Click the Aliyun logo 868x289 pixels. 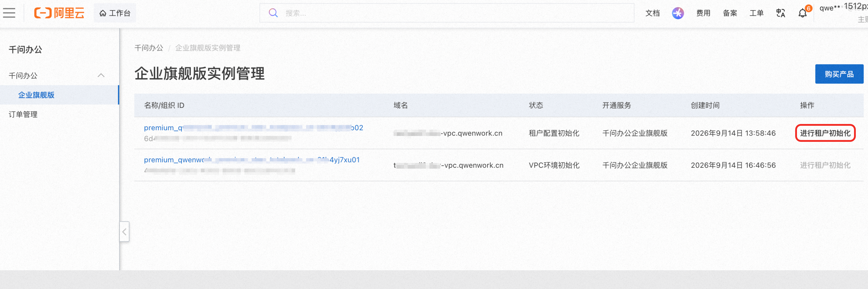click(59, 13)
